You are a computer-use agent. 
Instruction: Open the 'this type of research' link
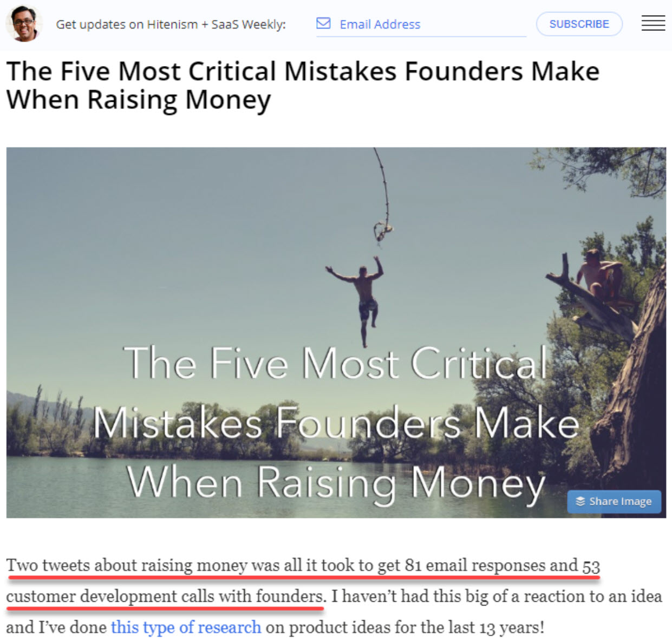point(186,627)
